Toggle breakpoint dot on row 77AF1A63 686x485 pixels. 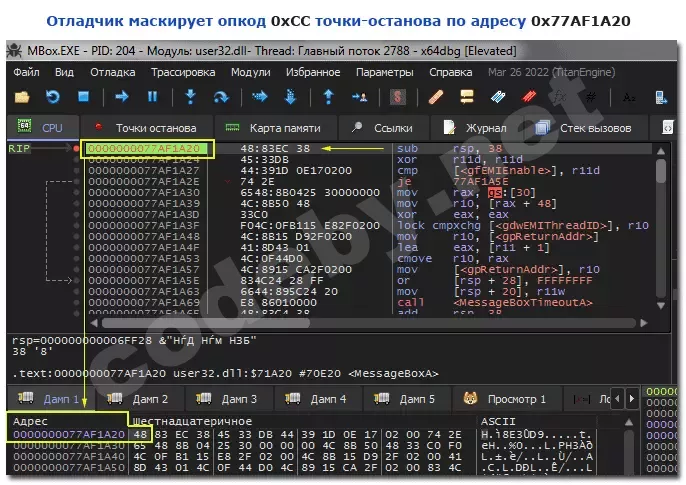click(x=76, y=291)
